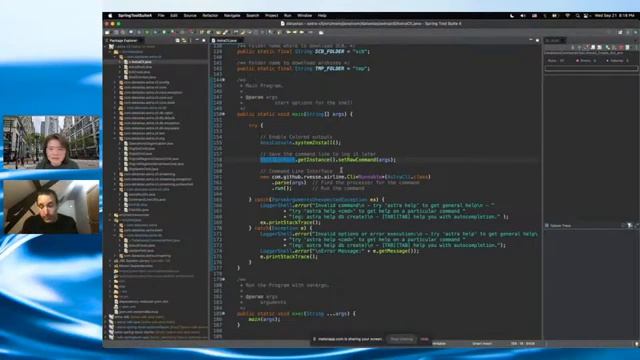640x360 pixels.
Task: Select the Package Explorer view tab
Action: 123,40
